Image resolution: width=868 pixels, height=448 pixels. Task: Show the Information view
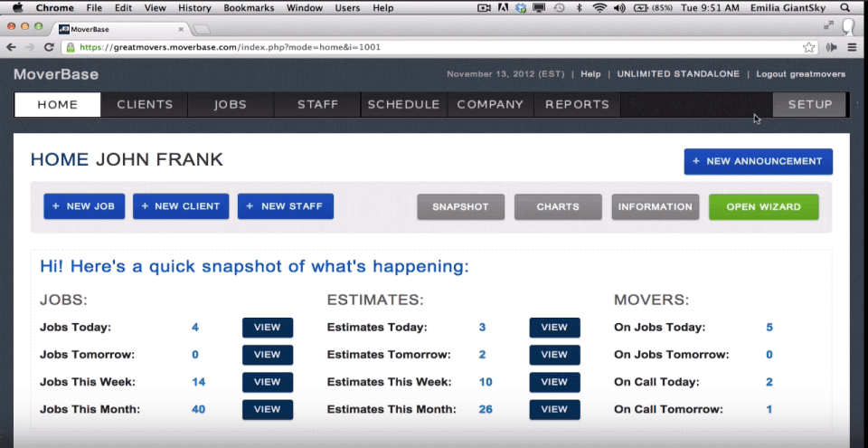[x=656, y=207]
